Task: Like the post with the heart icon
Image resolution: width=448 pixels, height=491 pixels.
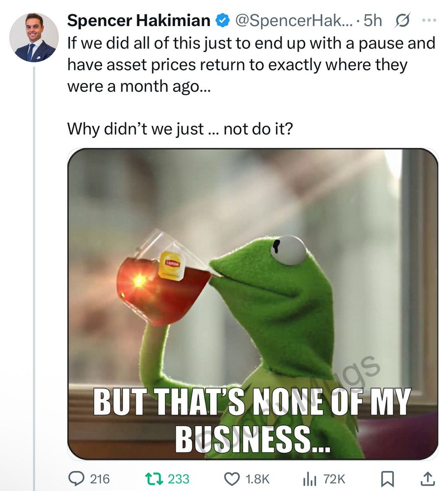Action: [x=232, y=479]
